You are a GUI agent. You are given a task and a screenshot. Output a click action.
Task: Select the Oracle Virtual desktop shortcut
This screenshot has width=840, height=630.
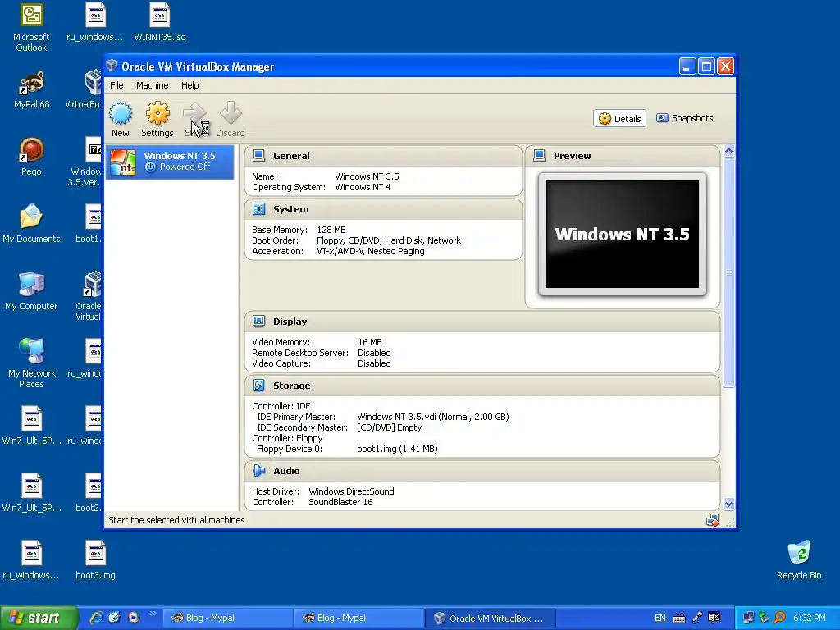pyautogui.click(x=90, y=295)
